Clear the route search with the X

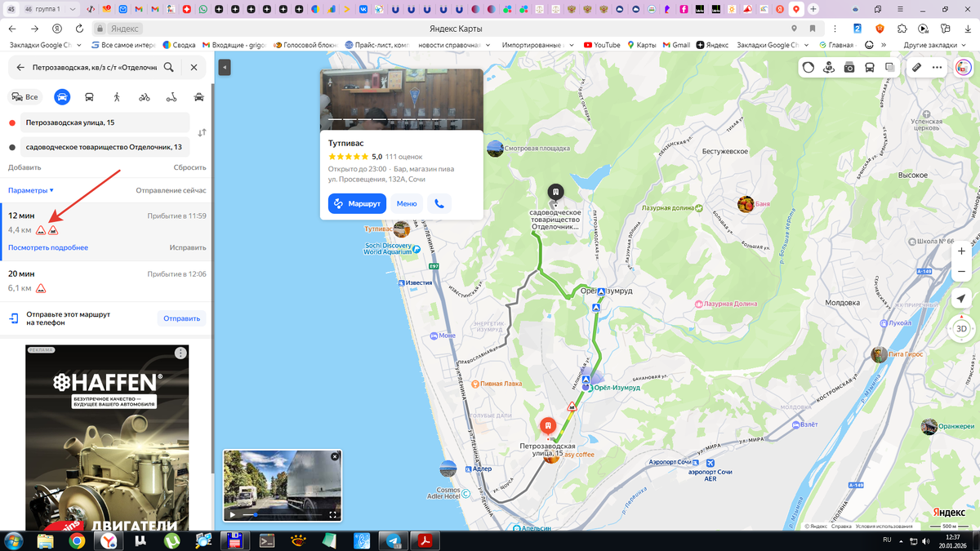[x=194, y=67]
